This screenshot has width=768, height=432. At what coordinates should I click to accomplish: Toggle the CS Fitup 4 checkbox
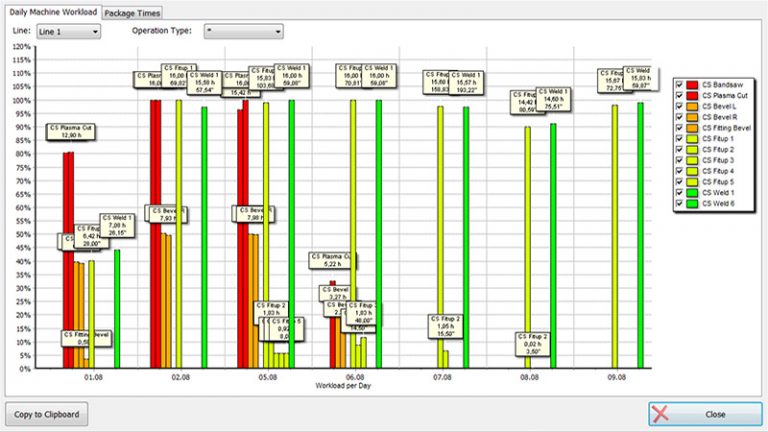pyautogui.click(x=679, y=170)
